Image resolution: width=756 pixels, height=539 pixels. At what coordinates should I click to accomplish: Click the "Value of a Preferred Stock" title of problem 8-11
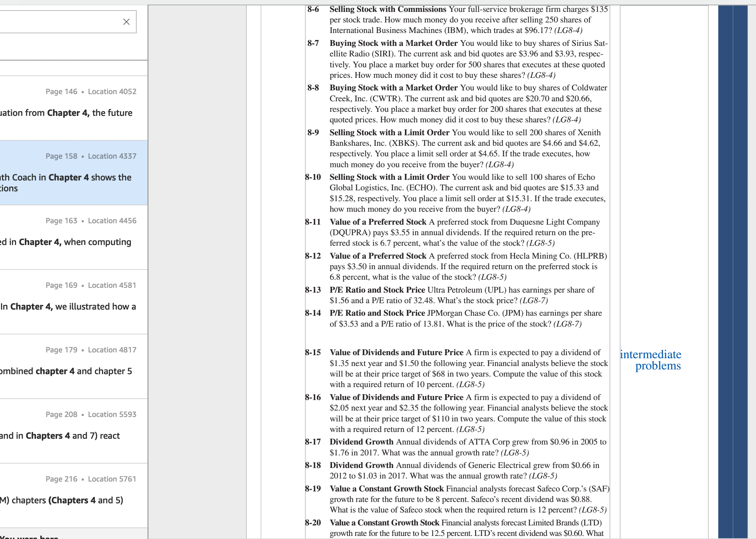click(x=378, y=222)
